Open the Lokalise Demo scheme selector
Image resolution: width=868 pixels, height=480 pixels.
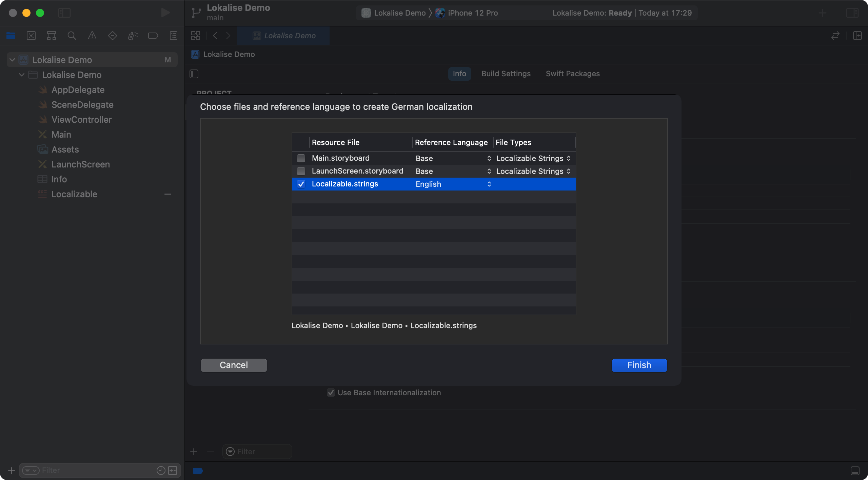[x=394, y=13]
